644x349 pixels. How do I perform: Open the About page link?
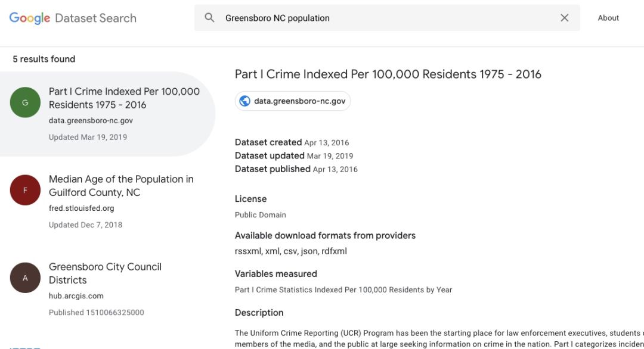608,18
